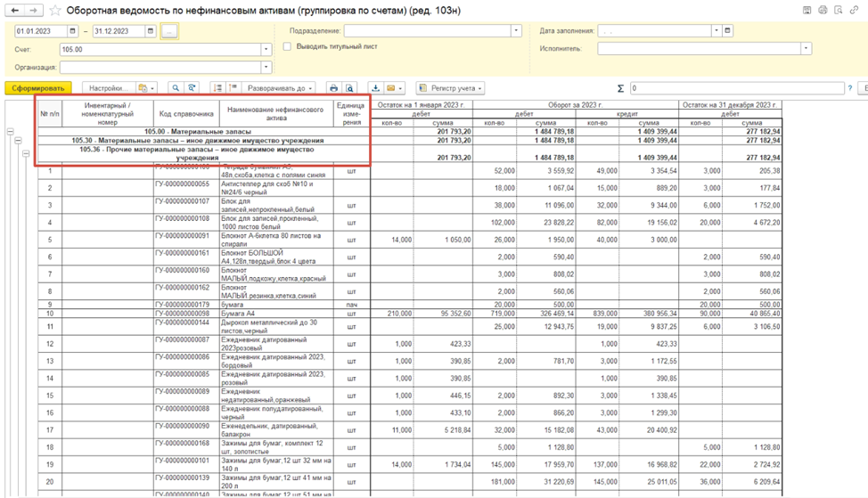
Task: Send report by email envelope icon
Action: [x=394, y=88]
